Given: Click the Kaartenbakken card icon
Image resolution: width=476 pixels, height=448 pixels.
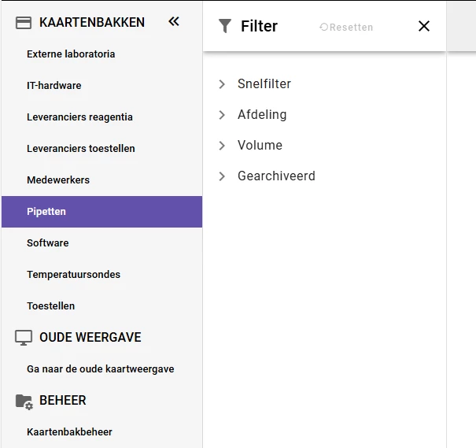Looking at the screenshot, I should (x=24, y=23).
